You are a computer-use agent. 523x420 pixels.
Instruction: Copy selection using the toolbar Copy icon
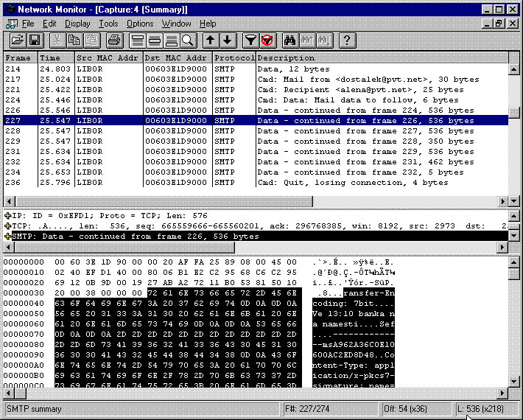click(74, 40)
